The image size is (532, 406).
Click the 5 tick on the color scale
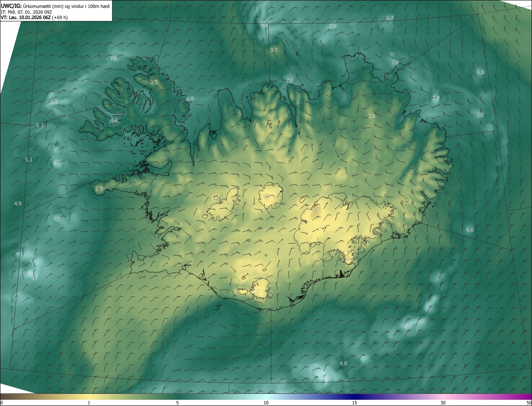point(177,403)
